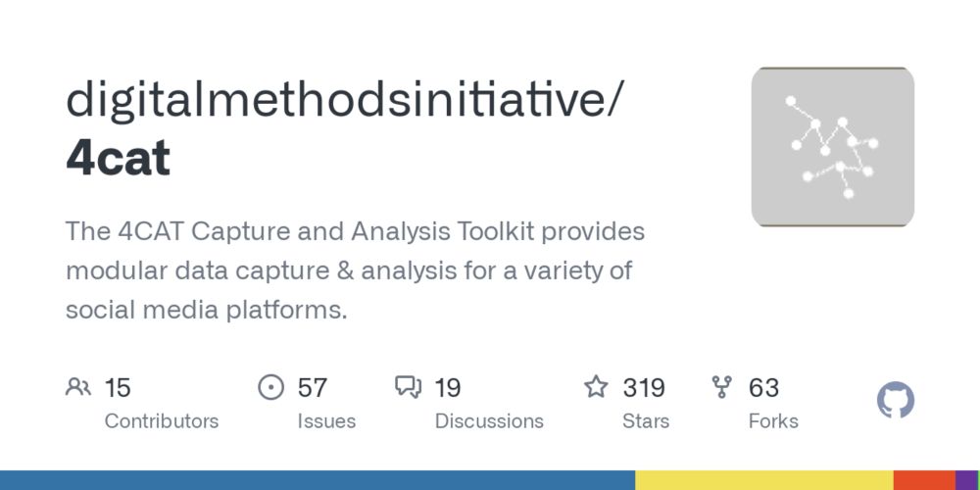Click the discussions speech bubbles icon
This screenshot has height=490, width=980.
[408, 387]
